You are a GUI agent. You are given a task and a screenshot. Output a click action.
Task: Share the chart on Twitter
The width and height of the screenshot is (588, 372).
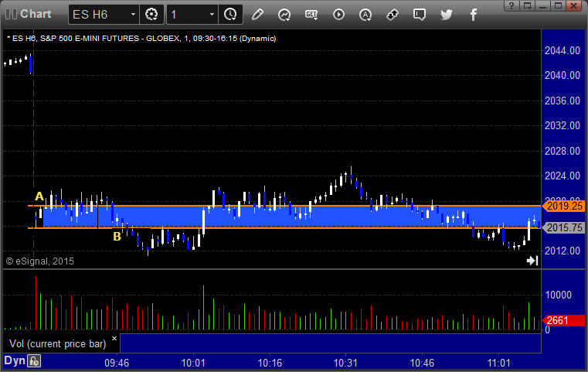pyautogui.click(x=447, y=15)
